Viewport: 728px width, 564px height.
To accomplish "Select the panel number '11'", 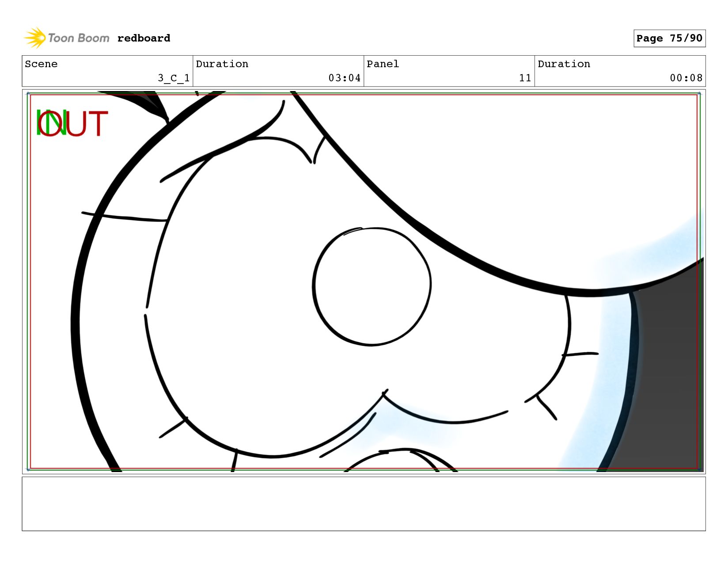I will click(525, 78).
